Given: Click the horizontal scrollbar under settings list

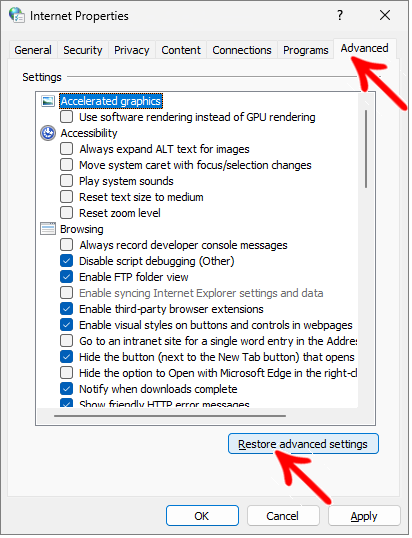Looking at the screenshot, I should tap(170, 416).
